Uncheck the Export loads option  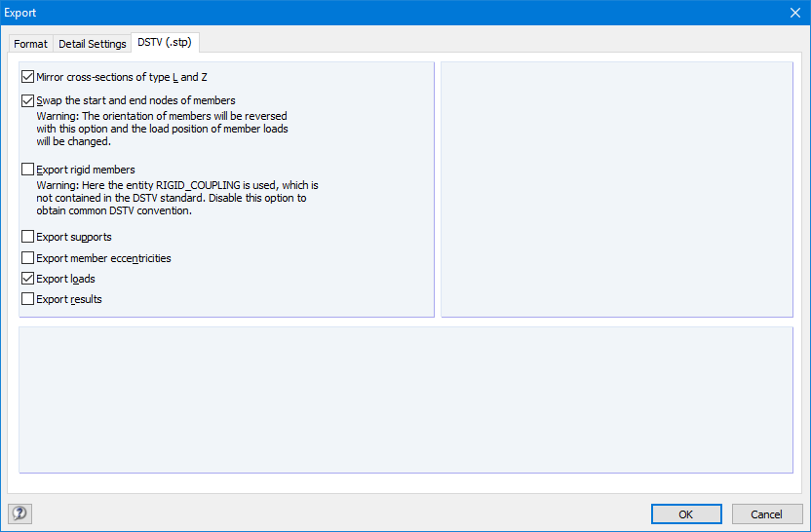tap(28, 279)
